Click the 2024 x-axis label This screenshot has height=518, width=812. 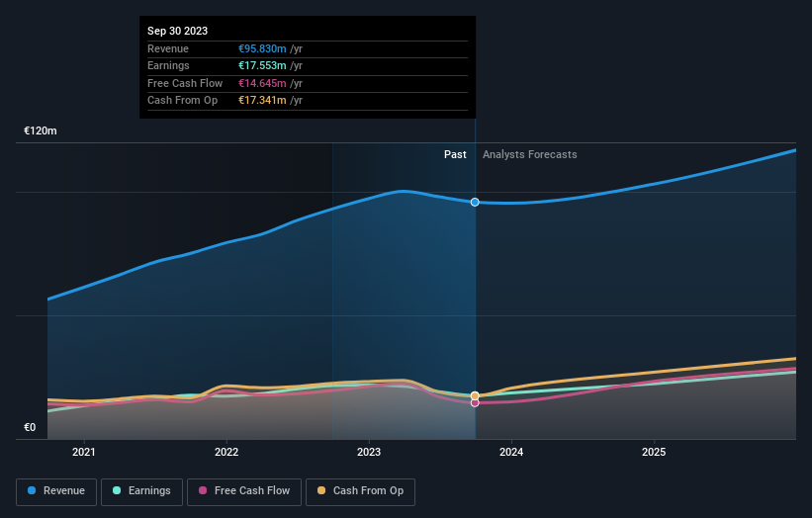511,452
